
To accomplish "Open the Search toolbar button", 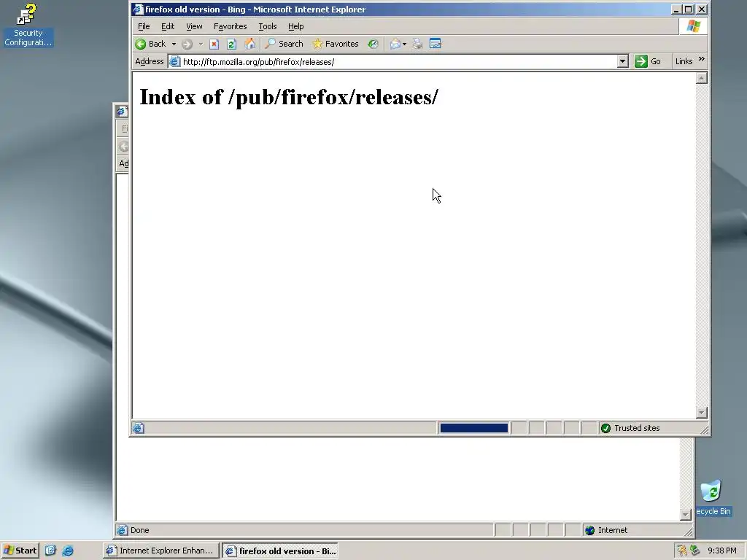I will 285,44.
